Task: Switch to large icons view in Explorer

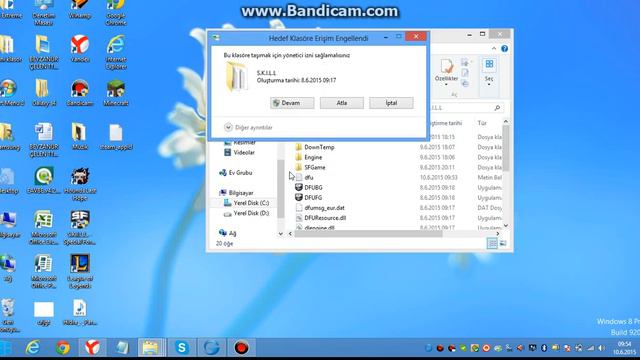Action: pyautogui.click(x=503, y=243)
